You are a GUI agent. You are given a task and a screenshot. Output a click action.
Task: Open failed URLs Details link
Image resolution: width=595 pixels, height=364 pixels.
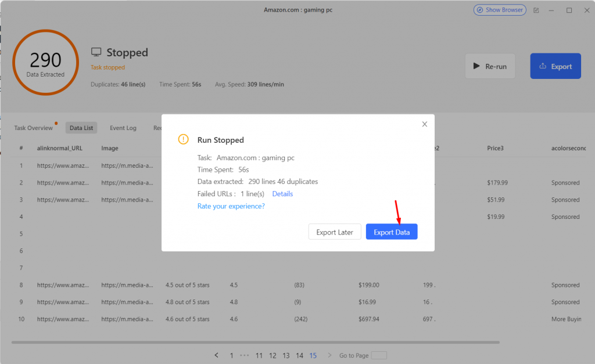coord(282,194)
